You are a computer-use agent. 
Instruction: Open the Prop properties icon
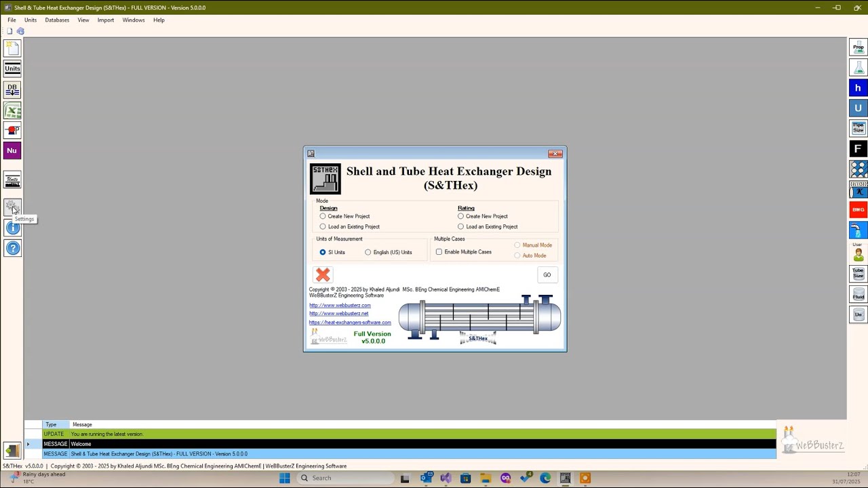point(859,47)
